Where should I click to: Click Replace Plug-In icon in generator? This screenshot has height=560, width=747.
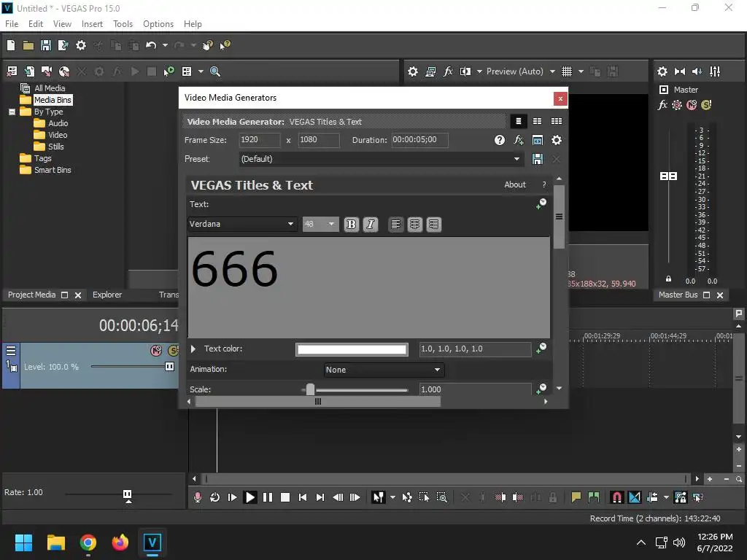[519, 140]
